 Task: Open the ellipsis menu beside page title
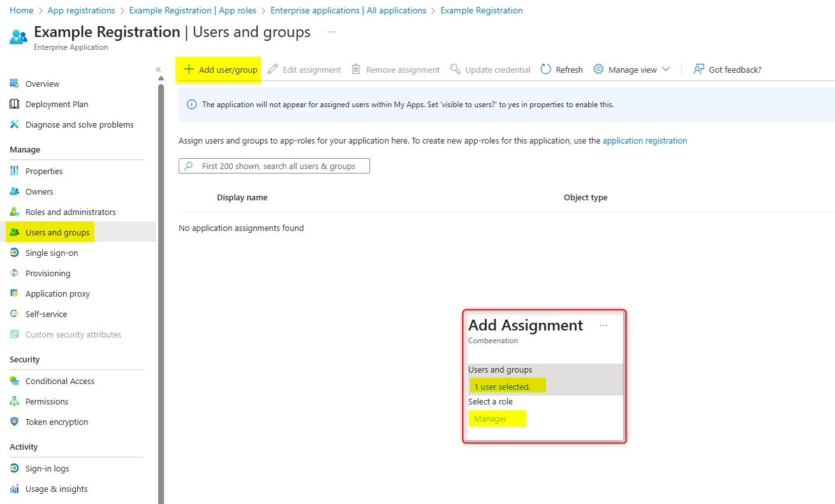(331, 32)
